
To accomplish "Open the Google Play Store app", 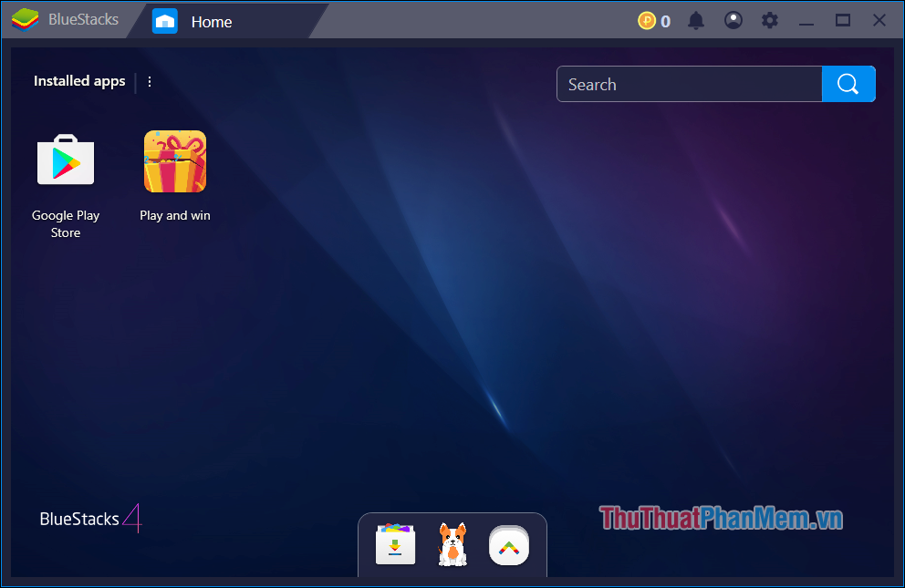I will 65,161.
